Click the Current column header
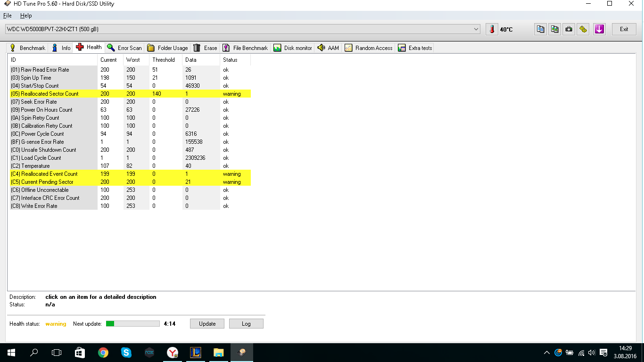 [x=110, y=60]
